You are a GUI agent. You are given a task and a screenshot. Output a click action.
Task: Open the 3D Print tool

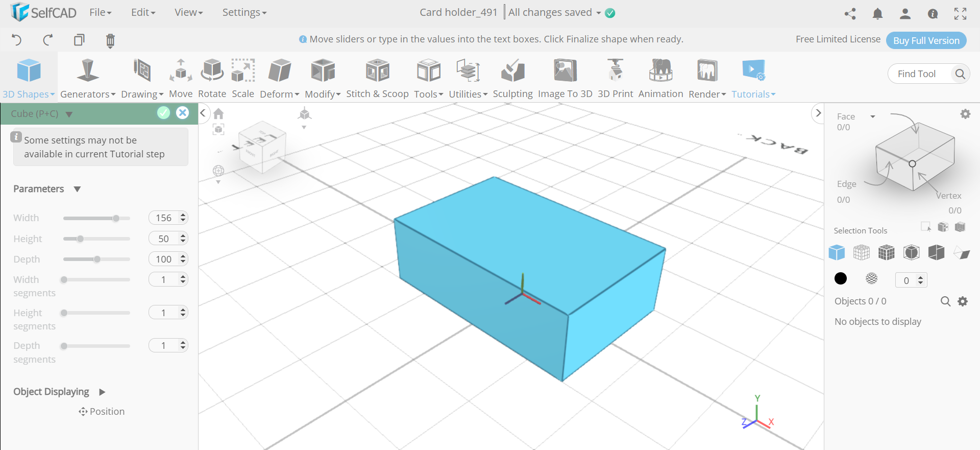click(615, 79)
